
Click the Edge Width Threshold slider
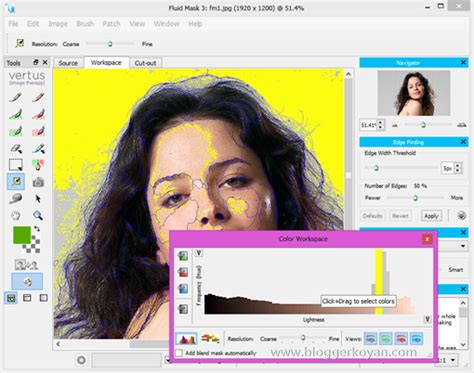tap(401, 168)
